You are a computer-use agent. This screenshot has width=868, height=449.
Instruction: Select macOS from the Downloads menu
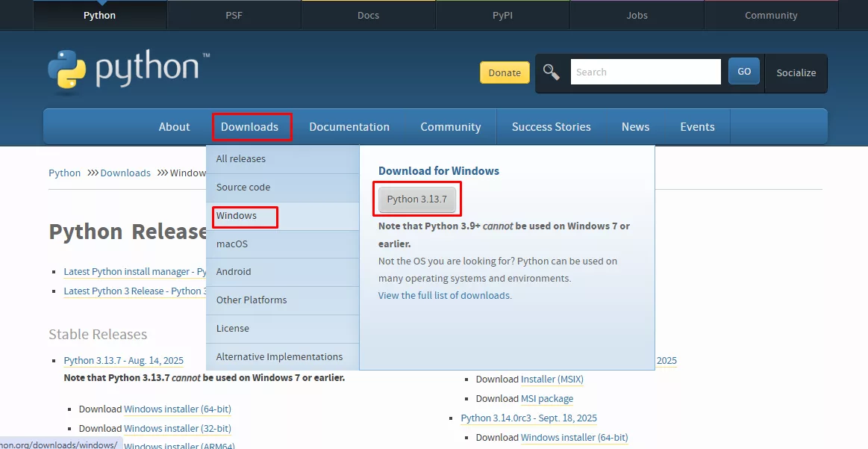[x=232, y=244]
